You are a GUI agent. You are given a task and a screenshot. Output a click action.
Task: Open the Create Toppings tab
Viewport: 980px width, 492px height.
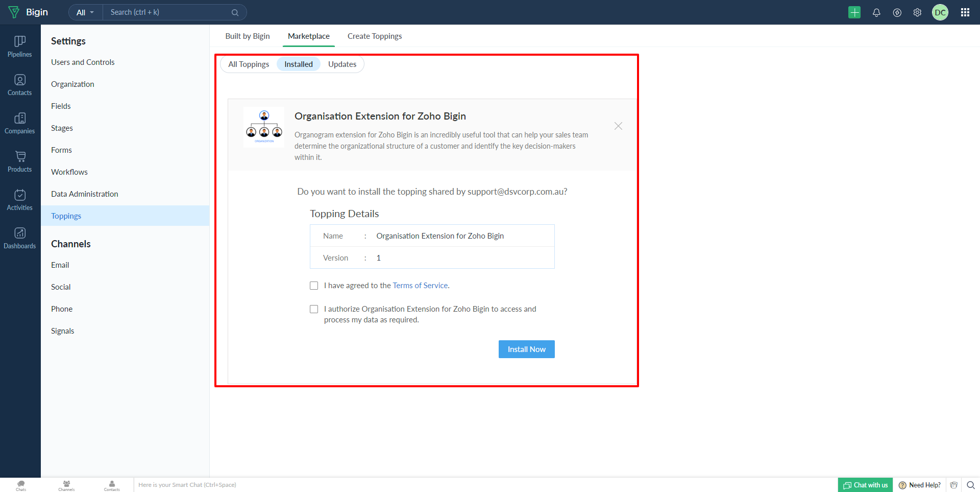pos(375,36)
